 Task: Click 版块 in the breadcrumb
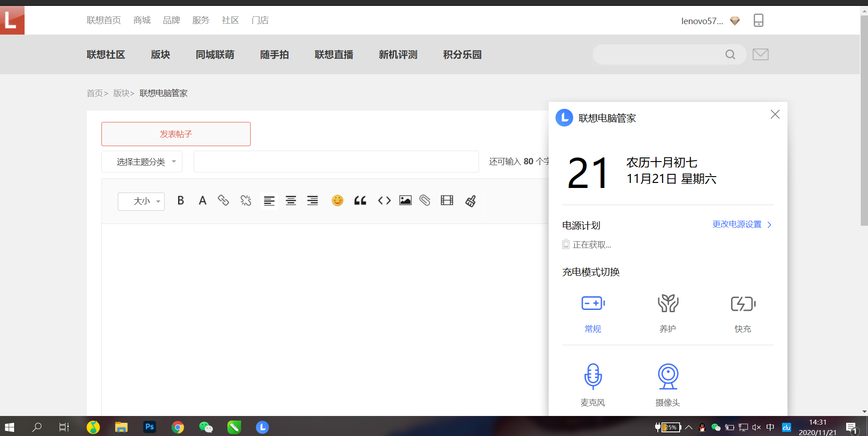pos(121,93)
